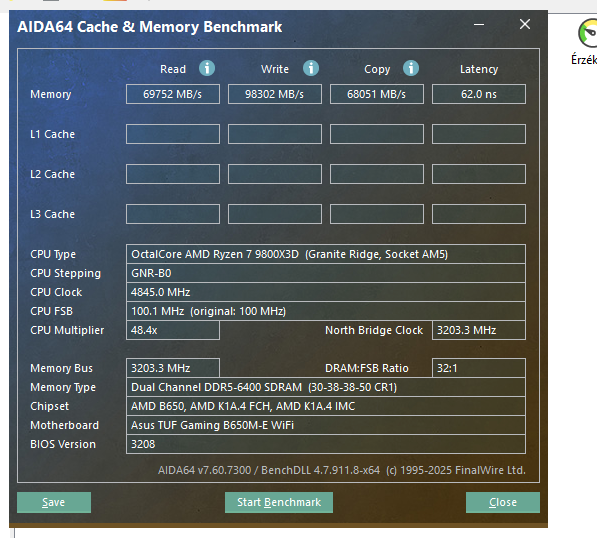Select Memory Latency value 62.0 ns
The width and height of the screenshot is (597, 538).
(x=479, y=94)
